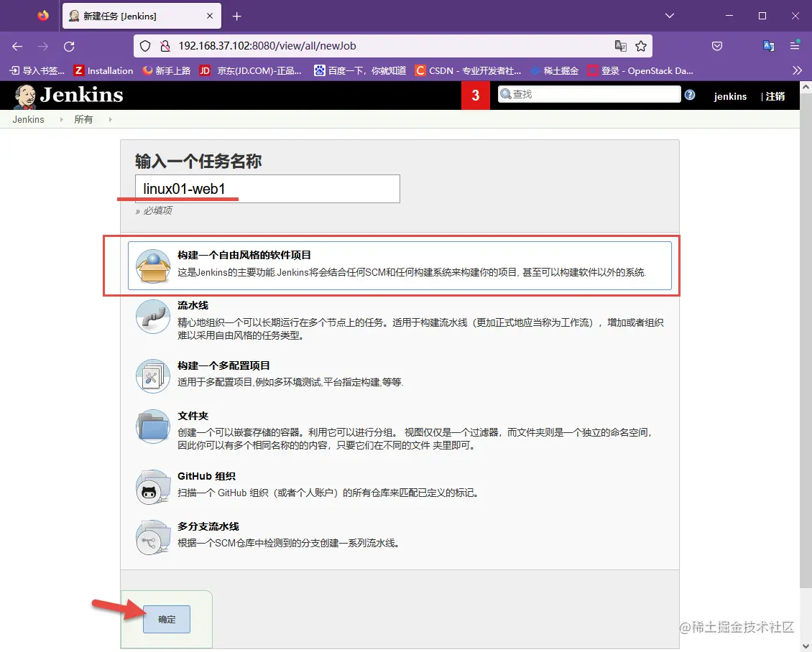Open the Firefox View icon
Viewport: 812px width, 652px height.
pyautogui.click(x=43, y=16)
